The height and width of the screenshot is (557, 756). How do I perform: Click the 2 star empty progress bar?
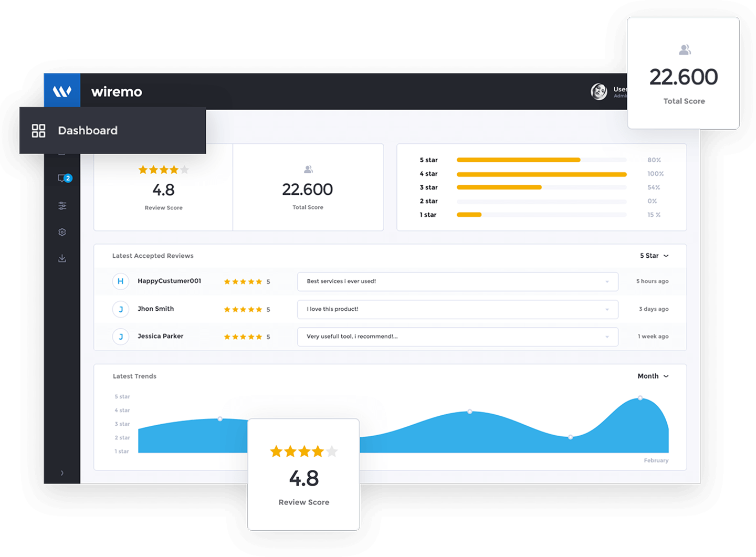pyautogui.click(x=542, y=201)
